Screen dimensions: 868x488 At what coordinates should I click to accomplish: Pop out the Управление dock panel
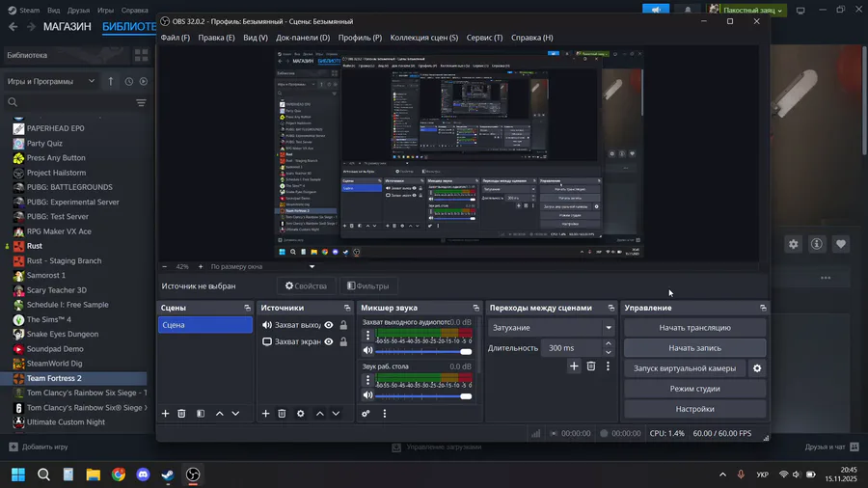[764, 308]
